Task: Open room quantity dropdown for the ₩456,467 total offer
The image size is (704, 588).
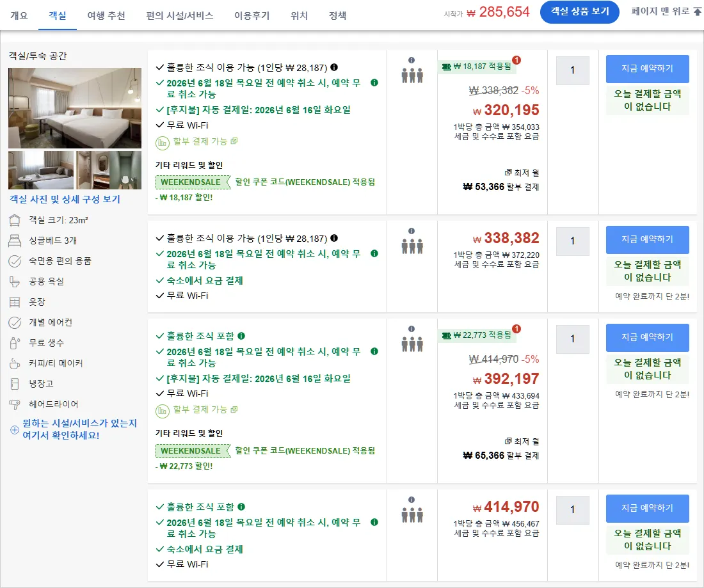Action: 572,510
